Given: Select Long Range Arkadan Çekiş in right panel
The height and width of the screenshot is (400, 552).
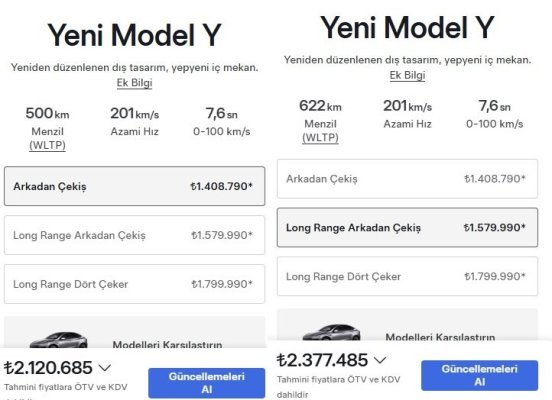Looking at the screenshot, I should [x=407, y=227].
